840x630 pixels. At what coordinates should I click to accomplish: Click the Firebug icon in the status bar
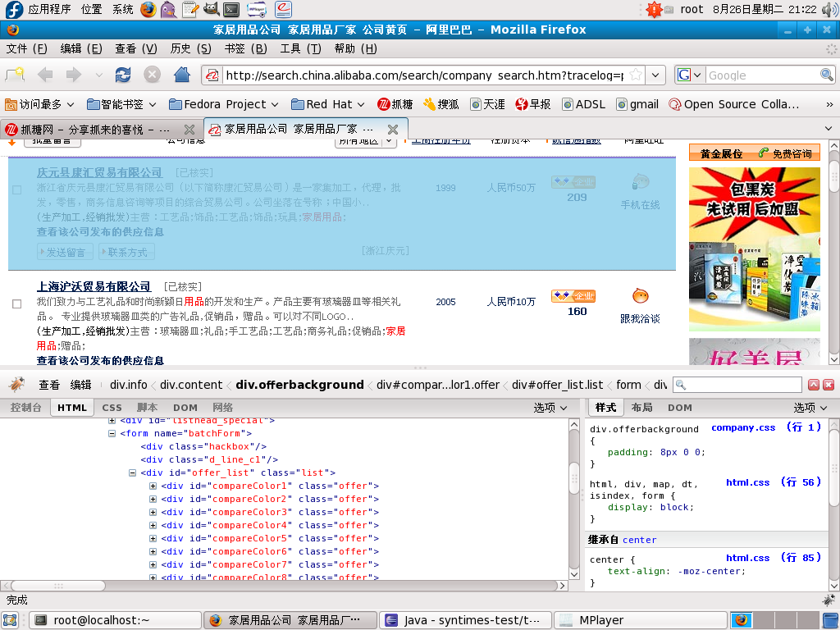(x=829, y=600)
